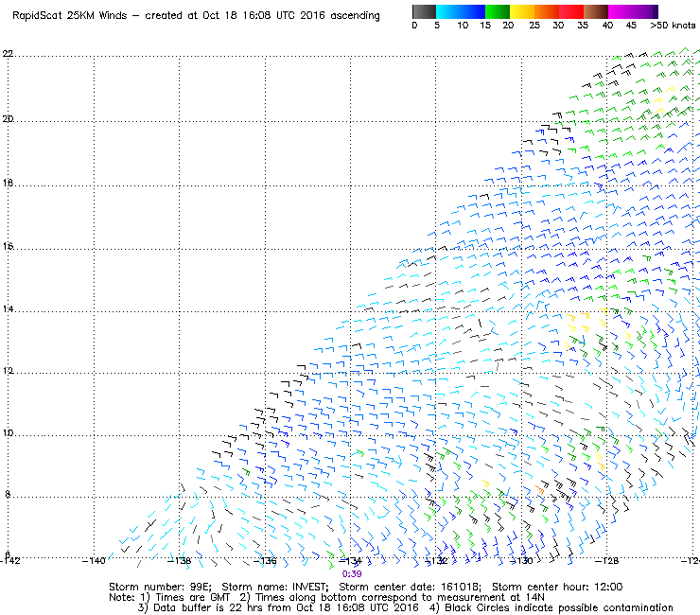This screenshot has height=615, width=700.
Task: Click the title text 'RapidScat 25KM Winds'
Action: tap(70, 16)
